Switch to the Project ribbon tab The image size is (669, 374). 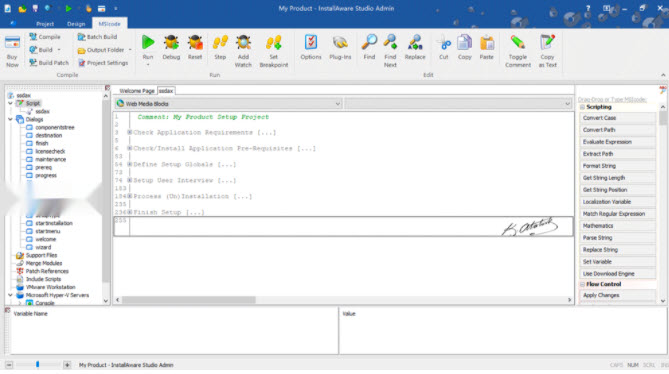(45, 24)
